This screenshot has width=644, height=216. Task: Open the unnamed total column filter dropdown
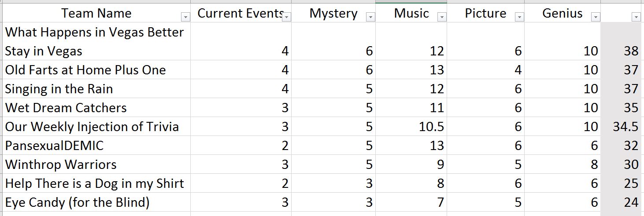point(636,17)
